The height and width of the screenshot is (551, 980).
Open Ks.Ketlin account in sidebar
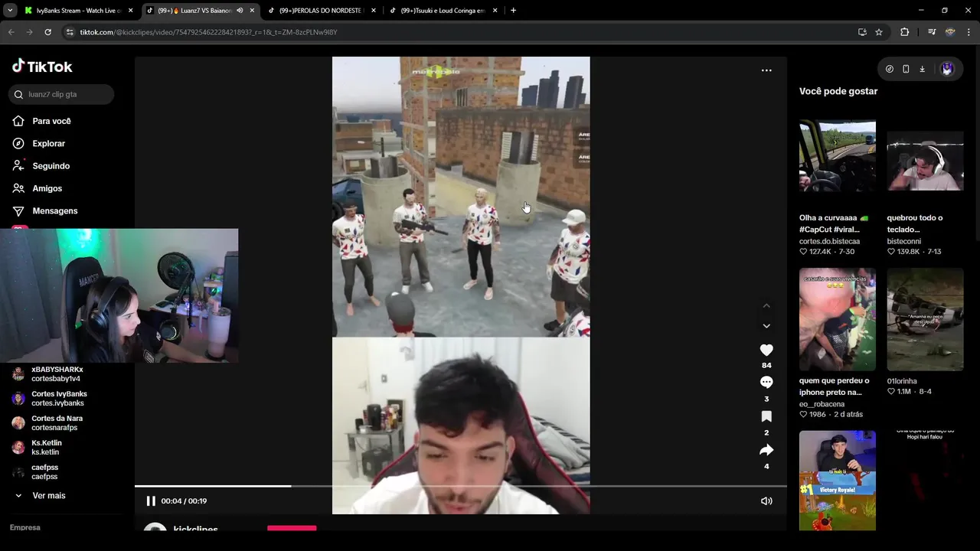[38, 448]
